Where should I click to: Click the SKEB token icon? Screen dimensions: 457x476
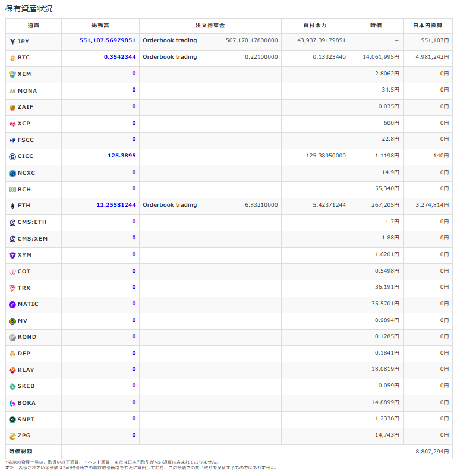(x=12, y=387)
